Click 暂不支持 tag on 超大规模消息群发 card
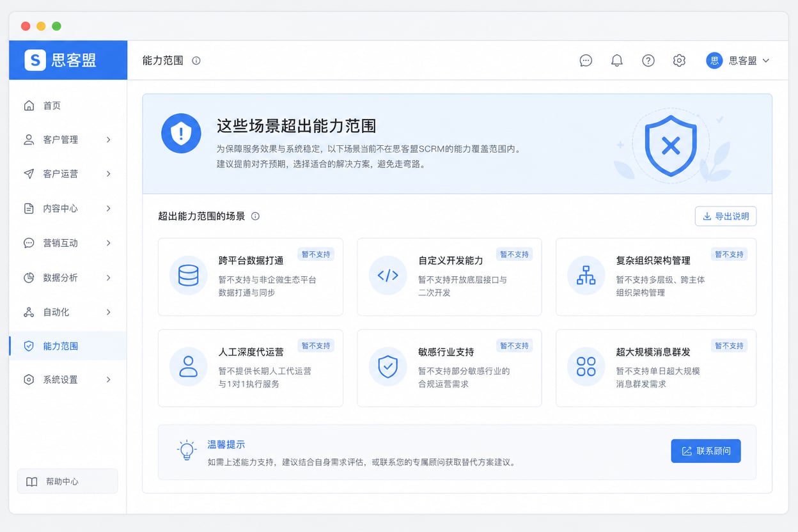The height and width of the screenshot is (532, 798). point(729,346)
